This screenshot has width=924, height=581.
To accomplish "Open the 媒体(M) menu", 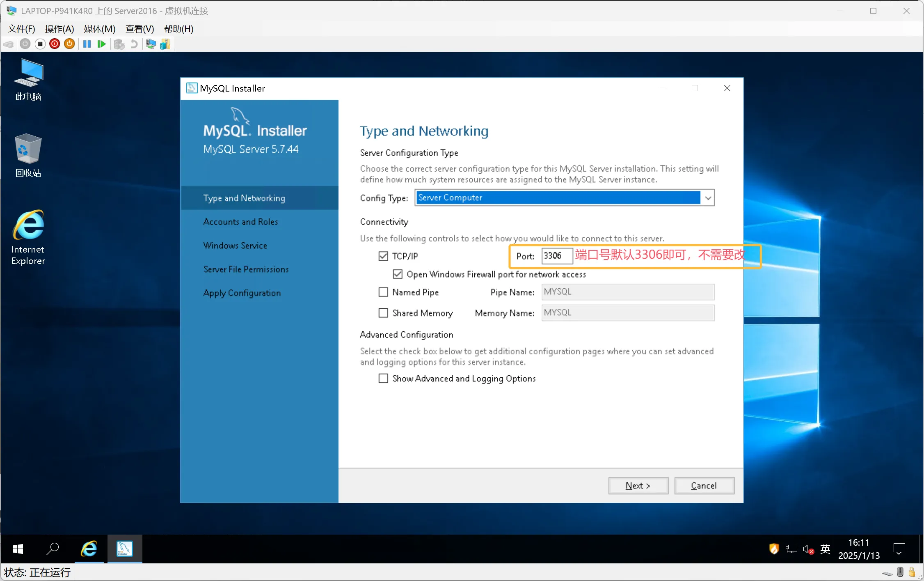I will 100,29.
